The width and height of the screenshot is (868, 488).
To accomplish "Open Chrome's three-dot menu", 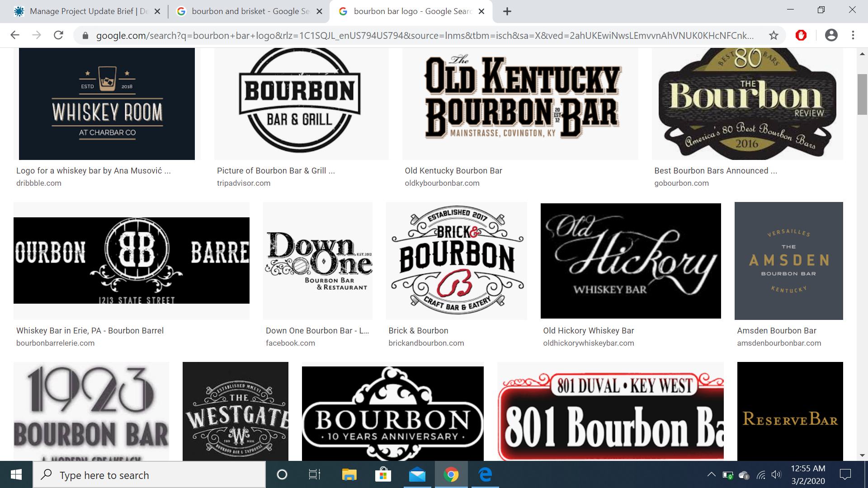I will point(853,35).
